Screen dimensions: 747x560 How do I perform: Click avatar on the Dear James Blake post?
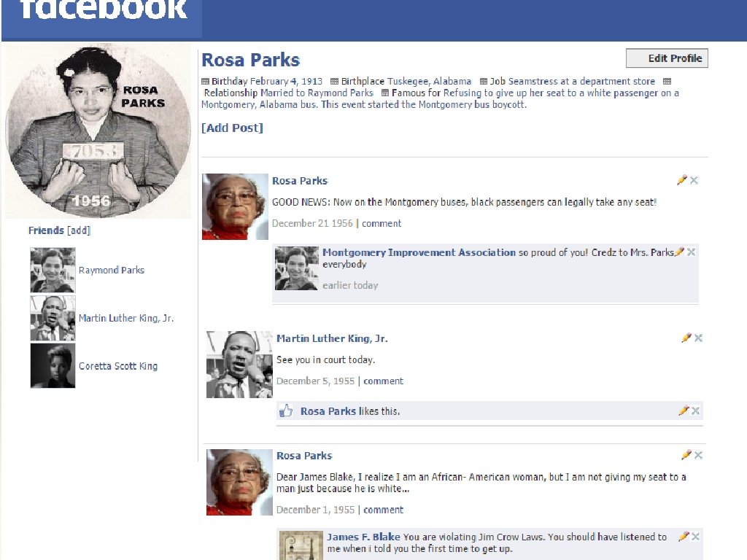point(239,482)
